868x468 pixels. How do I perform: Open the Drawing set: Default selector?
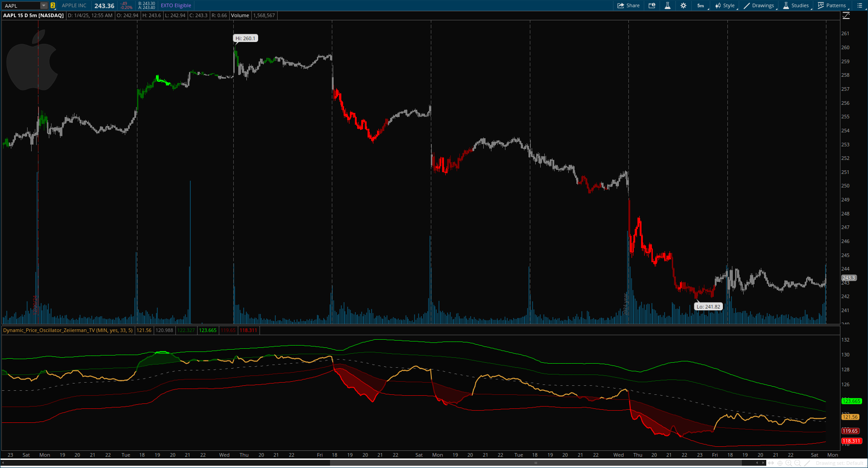840,463
